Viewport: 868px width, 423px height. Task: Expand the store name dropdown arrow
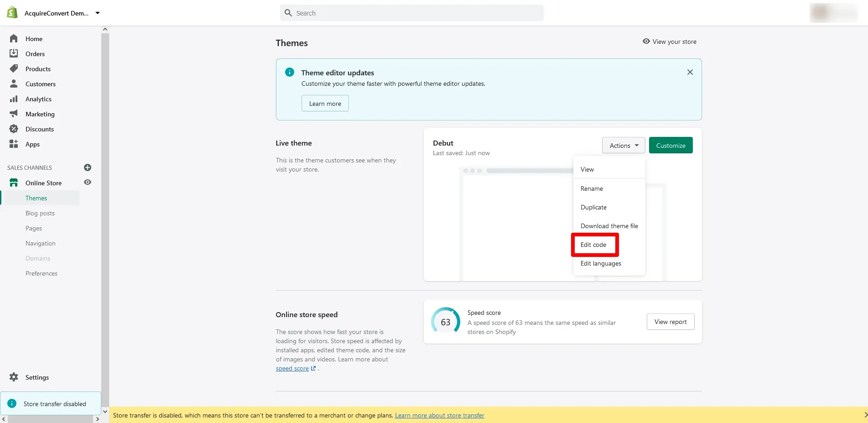(98, 13)
